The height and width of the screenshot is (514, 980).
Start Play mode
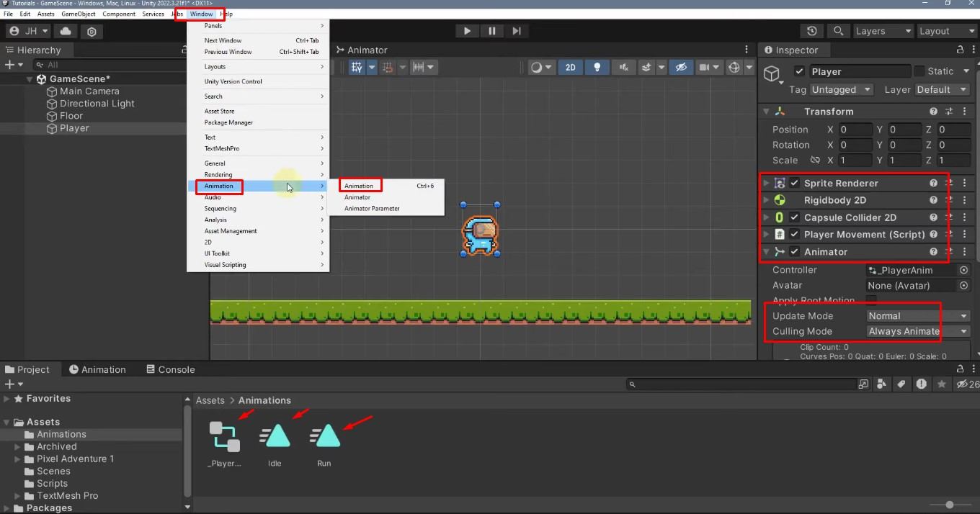pyautogui.click(x=467, y=31)
